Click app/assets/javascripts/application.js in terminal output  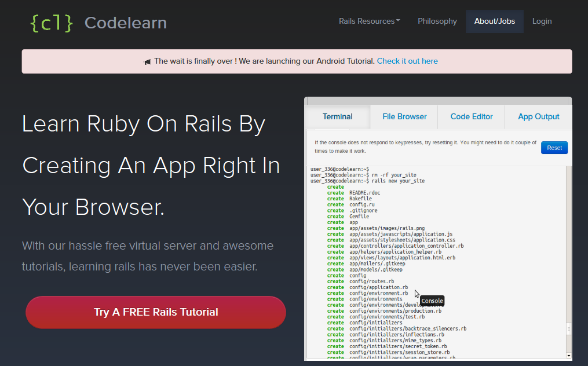(401, 235)
